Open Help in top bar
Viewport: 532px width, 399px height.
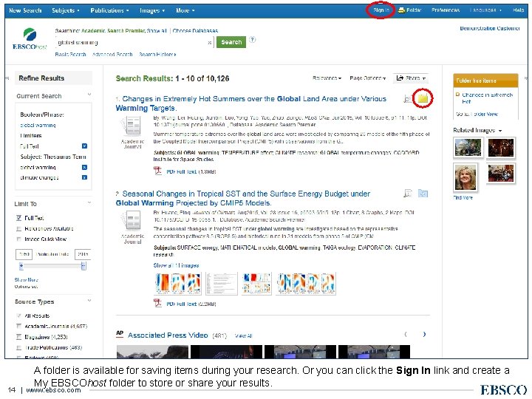tap(518, 10)
